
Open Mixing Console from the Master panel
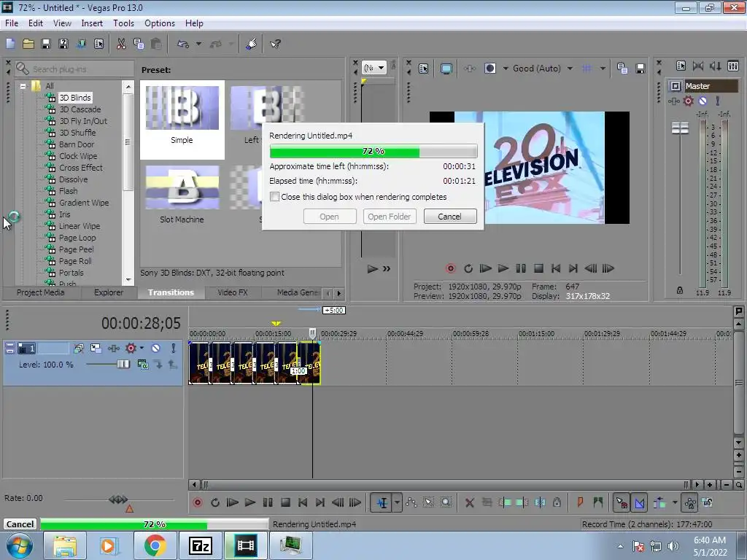coord(733,66)
